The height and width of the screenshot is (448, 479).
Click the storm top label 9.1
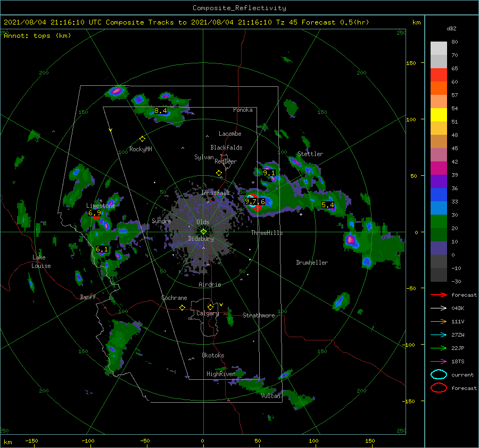coord(269,173)
